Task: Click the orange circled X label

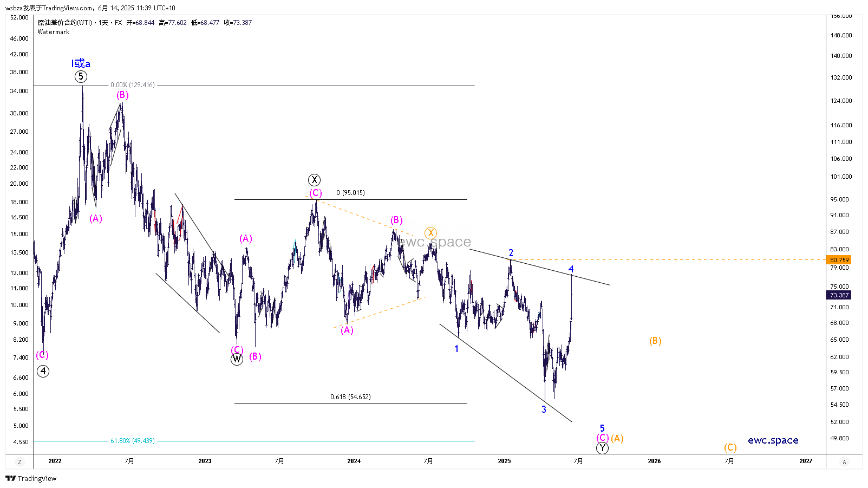Action: coord(430,233)
